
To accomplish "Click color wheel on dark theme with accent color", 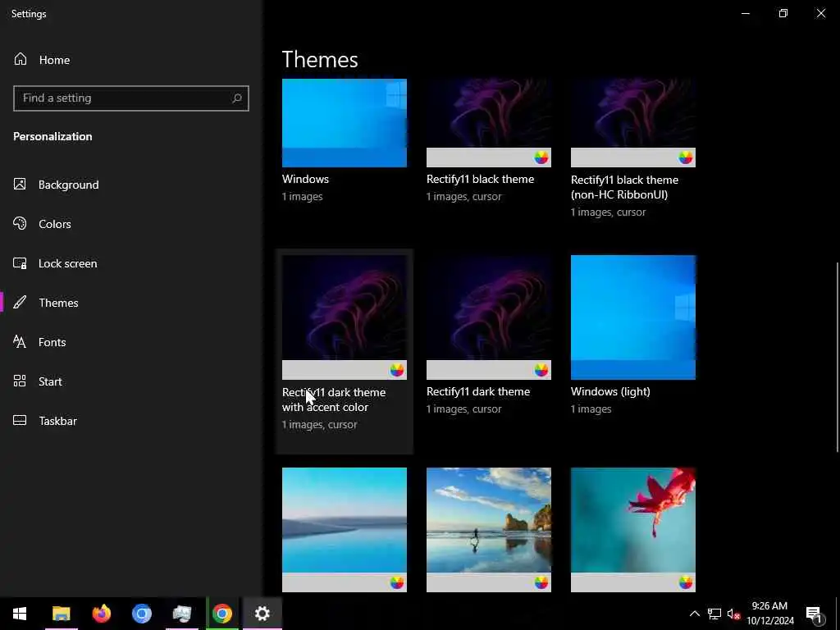I will coord(397,370).
